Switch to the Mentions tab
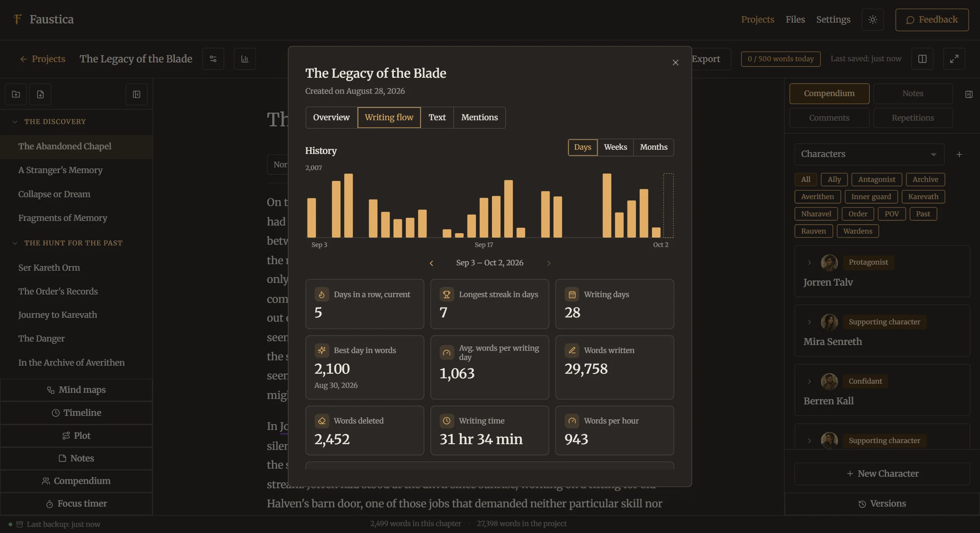Viewport: 980px width, 533px height. tap(479, 118)
